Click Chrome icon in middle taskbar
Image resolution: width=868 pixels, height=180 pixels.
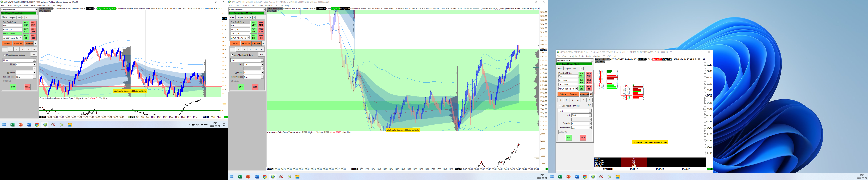point(264,177)
